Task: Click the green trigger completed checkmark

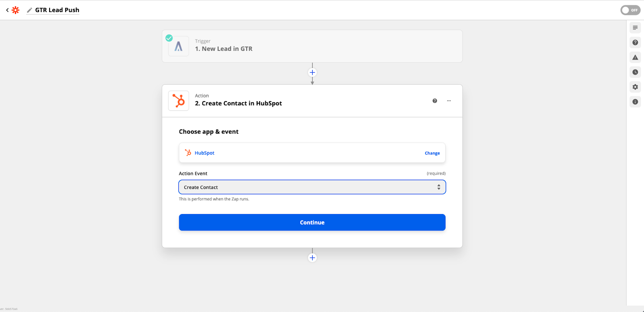Action: click(x=169, y=38)
